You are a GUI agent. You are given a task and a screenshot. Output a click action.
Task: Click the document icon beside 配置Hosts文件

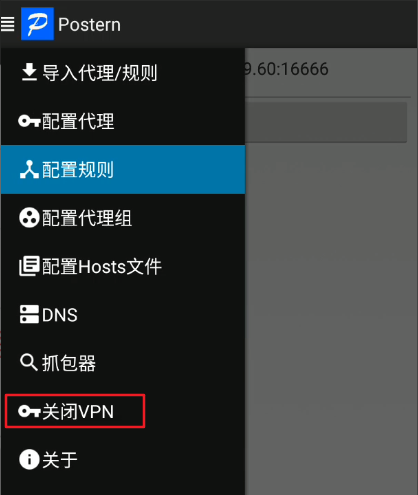tap(29, 266)
